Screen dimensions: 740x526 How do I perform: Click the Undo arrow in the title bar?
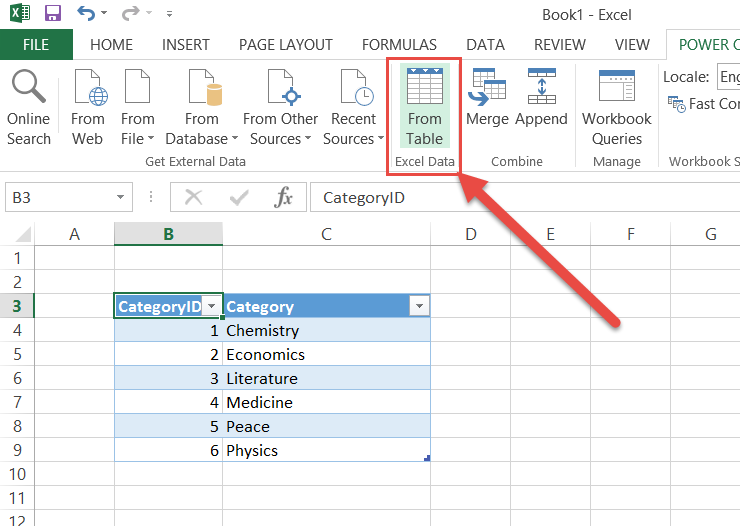pyautogui.click(x=86, y=14)
